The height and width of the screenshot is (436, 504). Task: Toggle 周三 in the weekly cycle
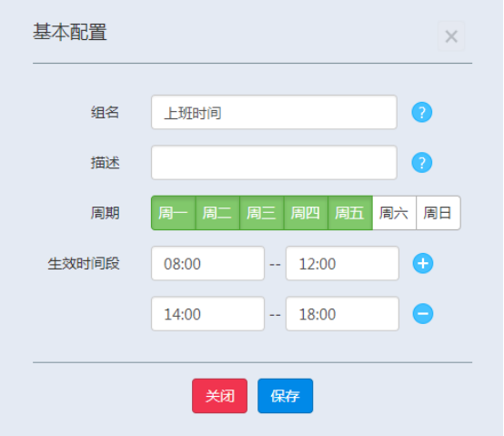pos(262,213)
